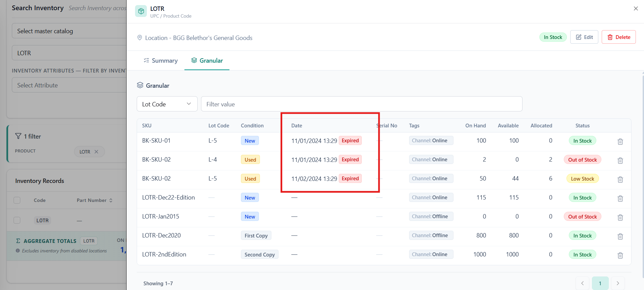Viewport: 644px width, 290px height.
Task: Sort by Part Number column arrows
Action: tap(111, 200)
